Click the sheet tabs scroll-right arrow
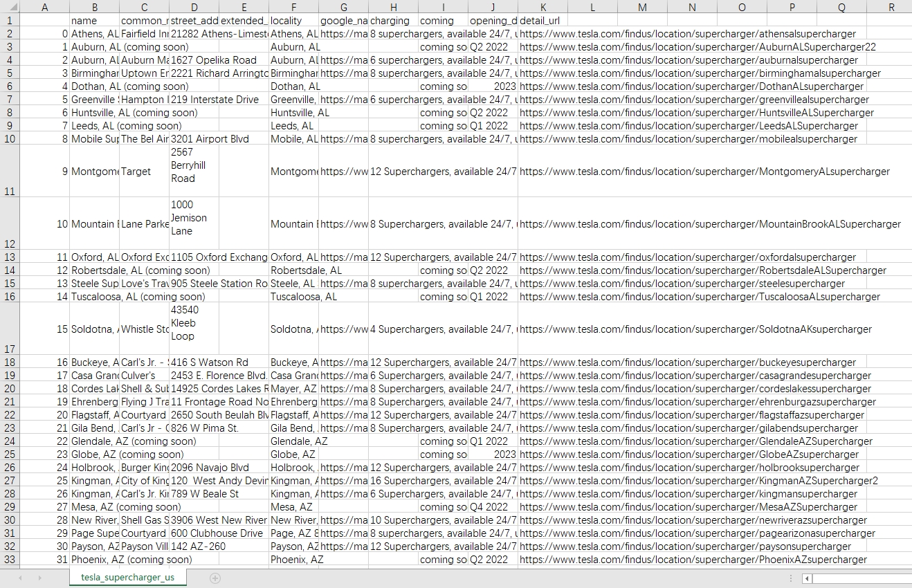 point(39,578)
